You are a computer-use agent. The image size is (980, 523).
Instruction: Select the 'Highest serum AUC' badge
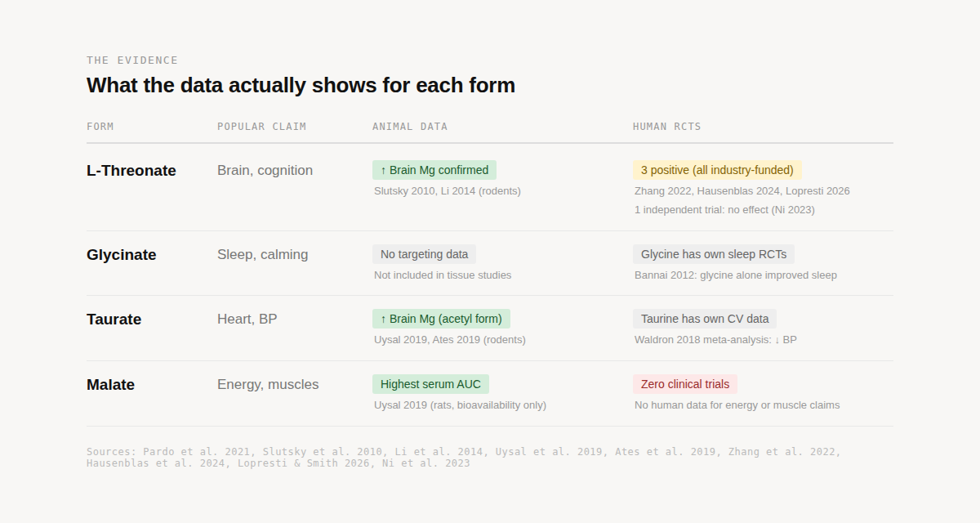tap(430, 384)
